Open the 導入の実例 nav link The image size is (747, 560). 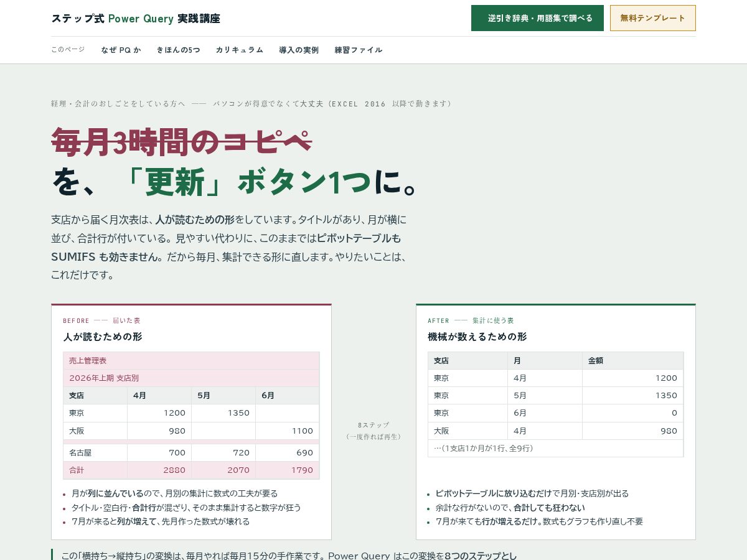[x=299, y=50]
